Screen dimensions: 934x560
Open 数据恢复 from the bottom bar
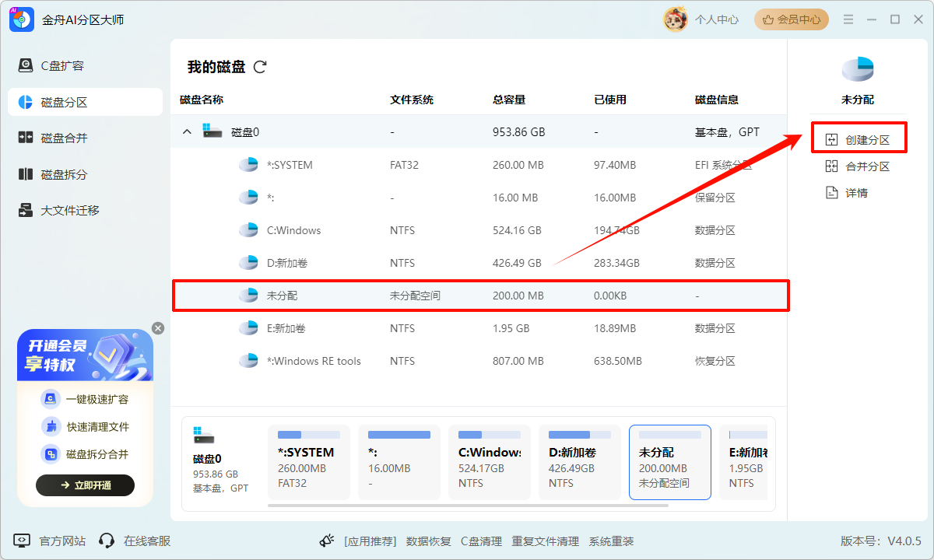pos(428,541)
